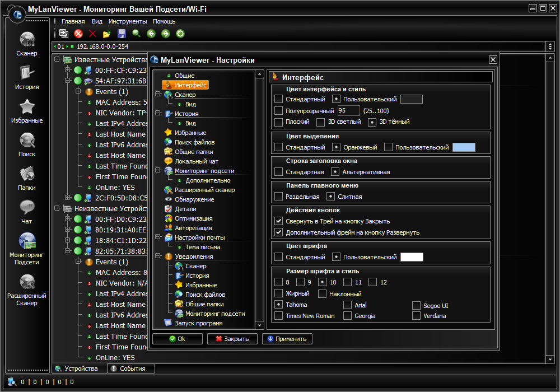Collapse Уведомления node in settings tree
The height and width of the screenshot is (392, 560).
[x=158, y=256]
